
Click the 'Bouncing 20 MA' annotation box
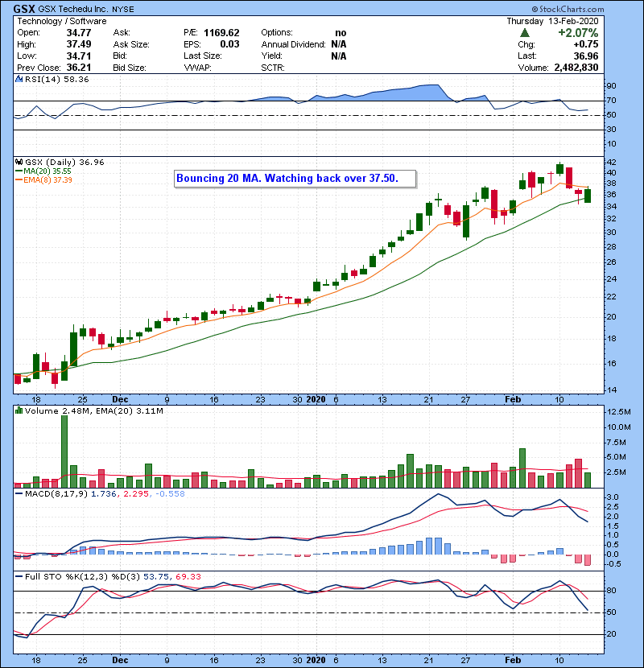pos(295,179)
